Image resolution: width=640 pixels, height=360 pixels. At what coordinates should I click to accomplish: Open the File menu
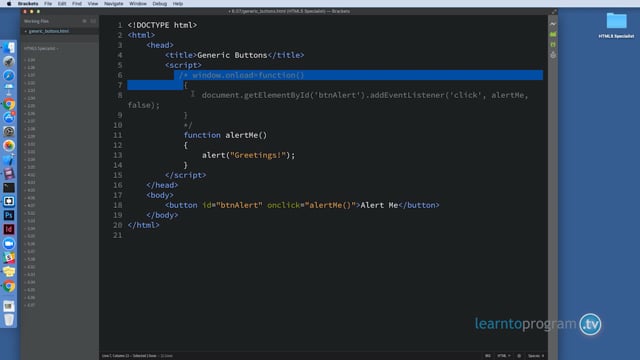(x=48, y=4)
